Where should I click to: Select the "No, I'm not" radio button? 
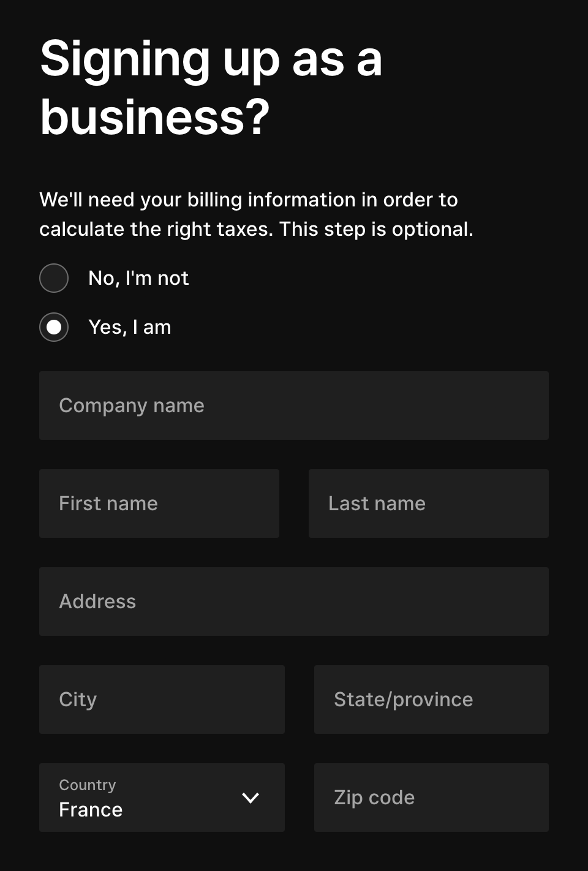tap(54, 278)
